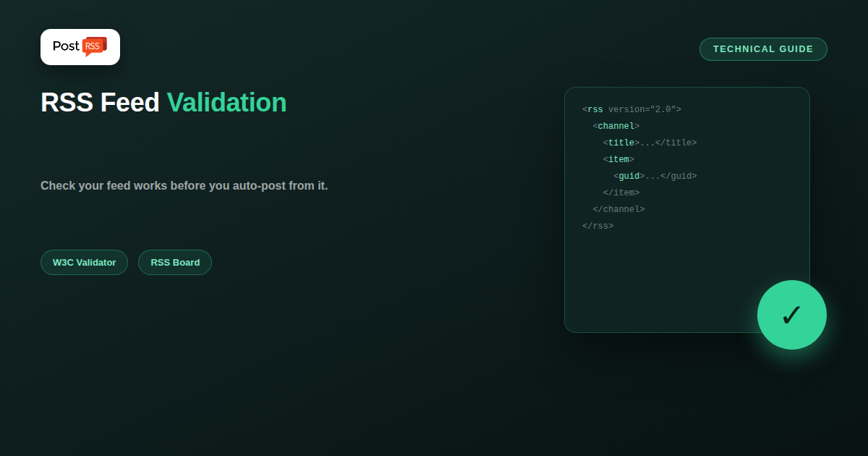Image resolution: width=868 pixels, height=456 pixels.
Task: Open the W3C Validator pill
Action: pos(84,262)
